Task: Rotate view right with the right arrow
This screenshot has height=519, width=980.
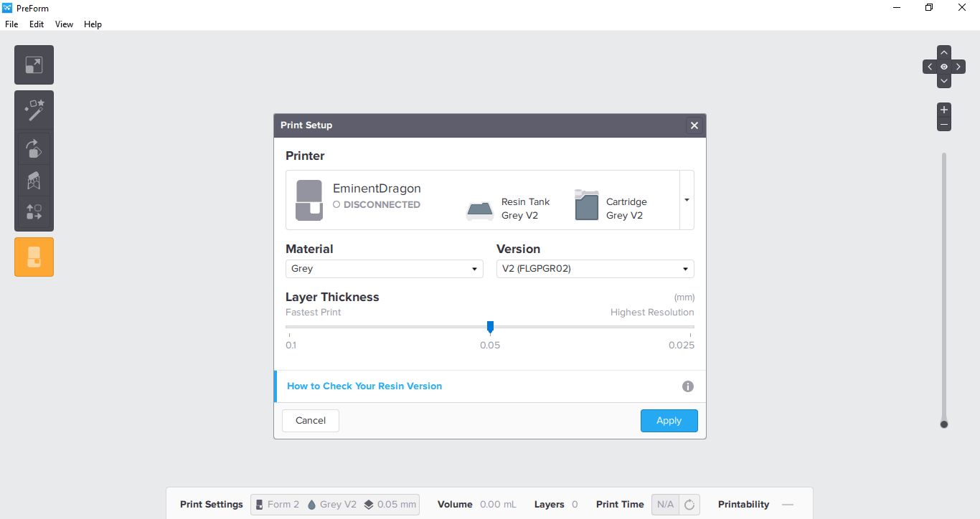Action: (x=958, y=67)
